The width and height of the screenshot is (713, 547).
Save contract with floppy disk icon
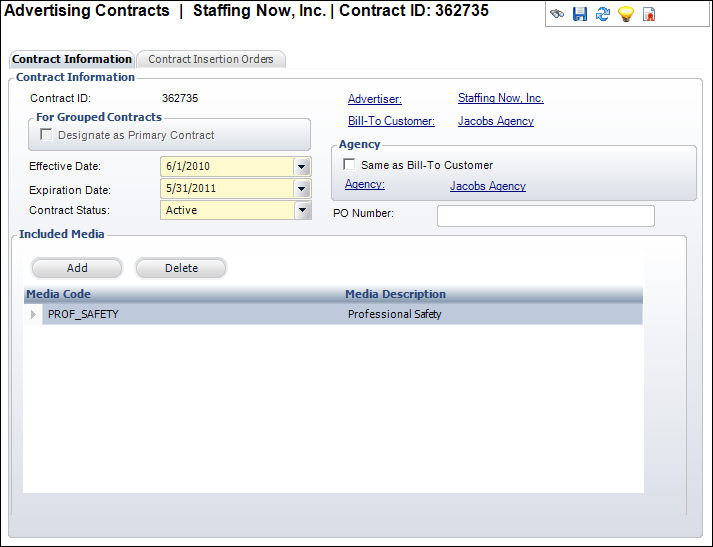(x=580, y=15)
